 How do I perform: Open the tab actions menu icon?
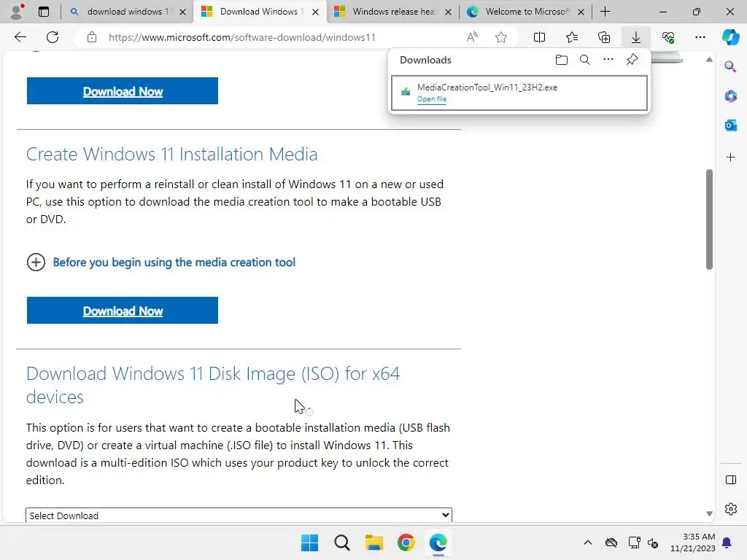44,12
